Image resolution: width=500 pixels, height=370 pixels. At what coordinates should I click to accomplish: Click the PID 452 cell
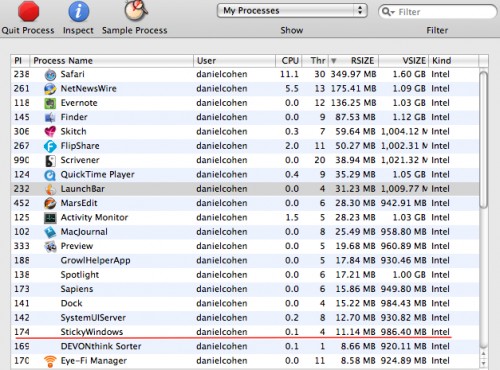[x=21, y=203]
